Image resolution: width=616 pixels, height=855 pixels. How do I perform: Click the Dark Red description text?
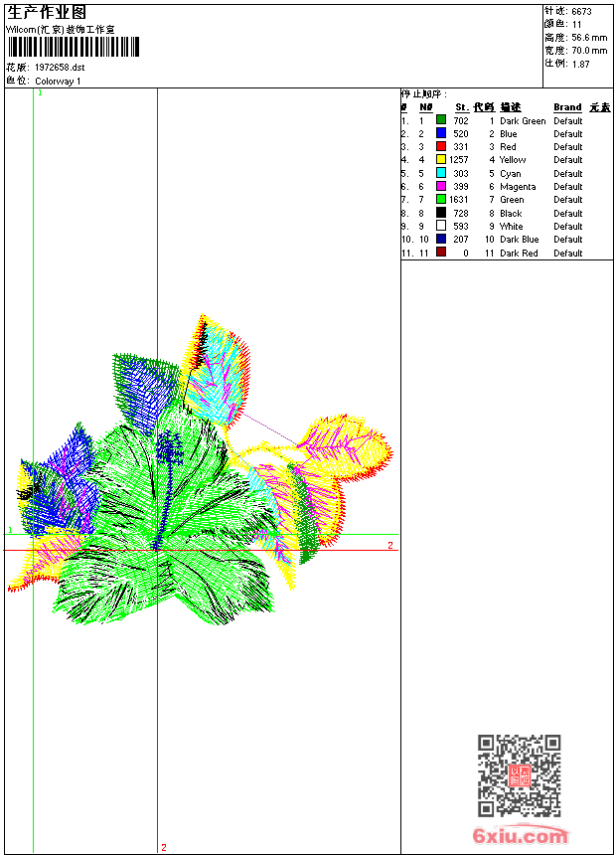[x=519, y=253]
